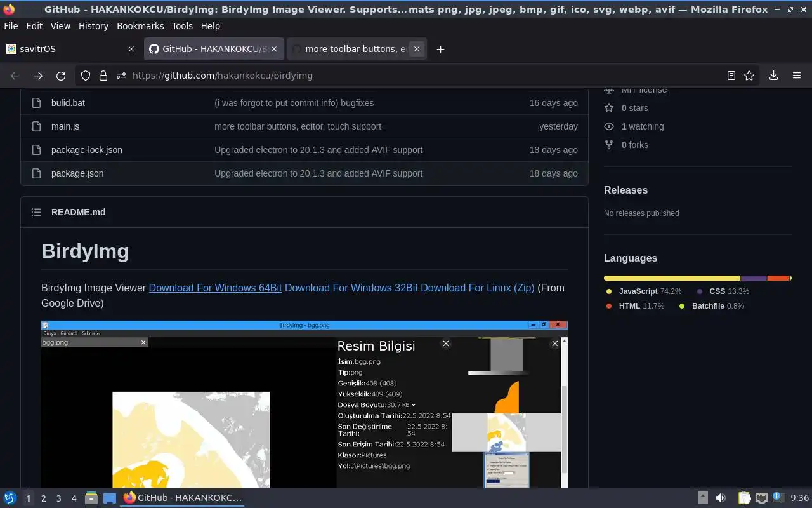
Task: Open the README outline list icon
Action: [36, 212]
